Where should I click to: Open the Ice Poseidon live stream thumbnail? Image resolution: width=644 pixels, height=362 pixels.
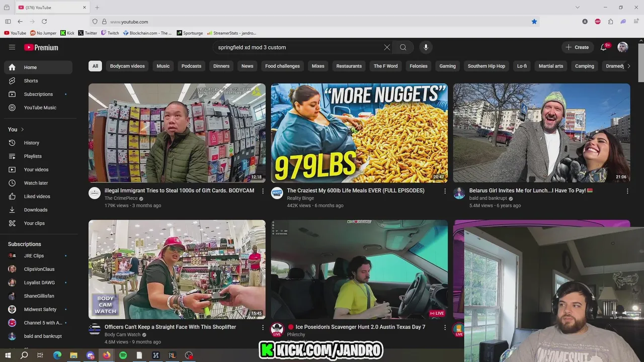(x=359, y=269)
